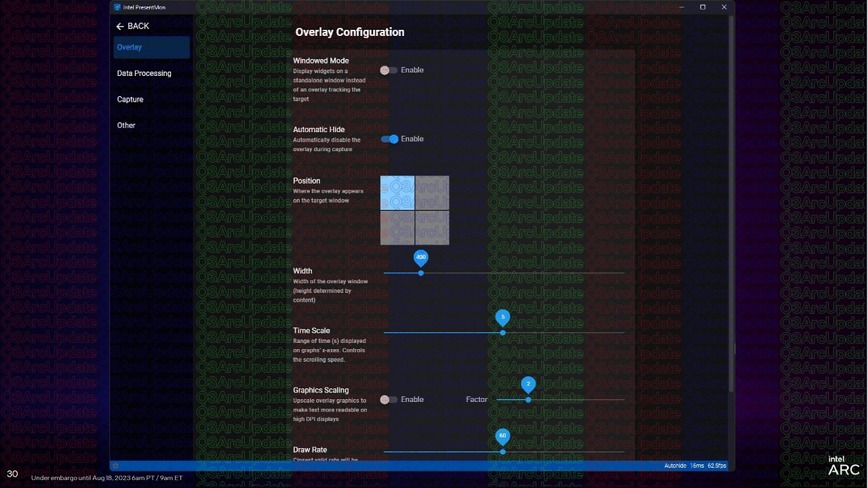Click the Graphics Scaling label

click(x=321, y=390)
